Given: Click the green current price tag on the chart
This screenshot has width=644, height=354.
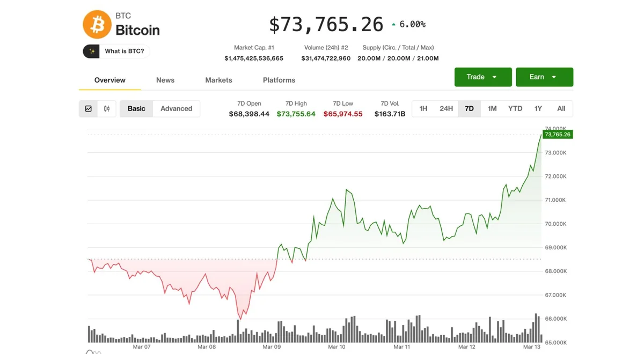Looking at the screenshot, I should coord(557,135).
